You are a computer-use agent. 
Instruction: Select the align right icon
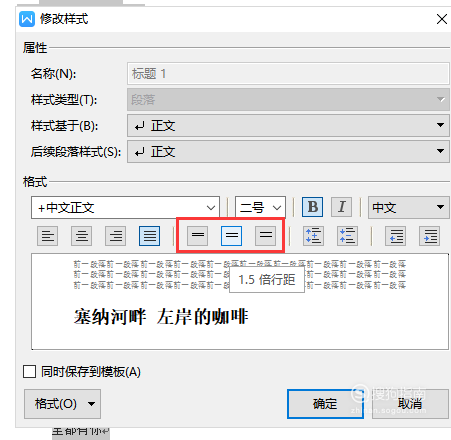click(116, 236)
